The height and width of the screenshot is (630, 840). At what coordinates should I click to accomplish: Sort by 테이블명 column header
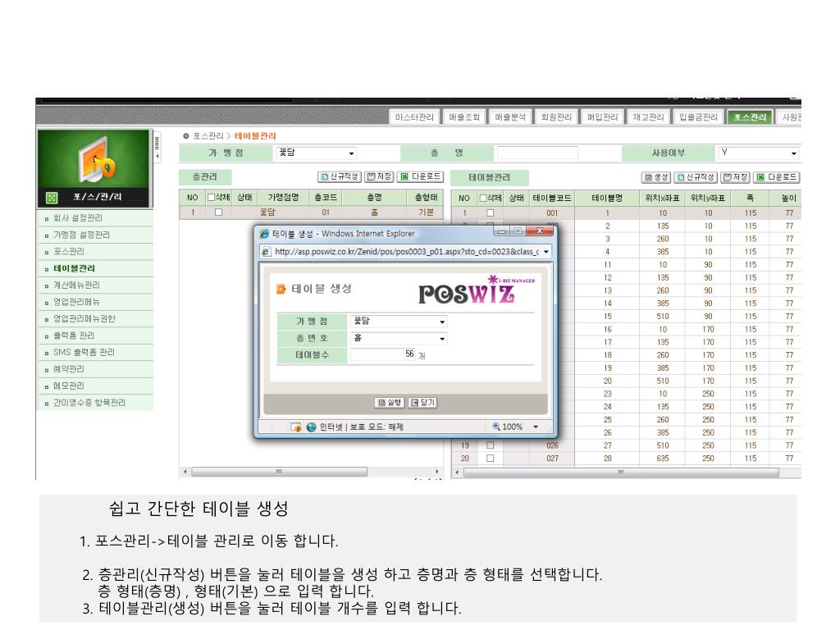pyautogui.click(x=607, y=199)
